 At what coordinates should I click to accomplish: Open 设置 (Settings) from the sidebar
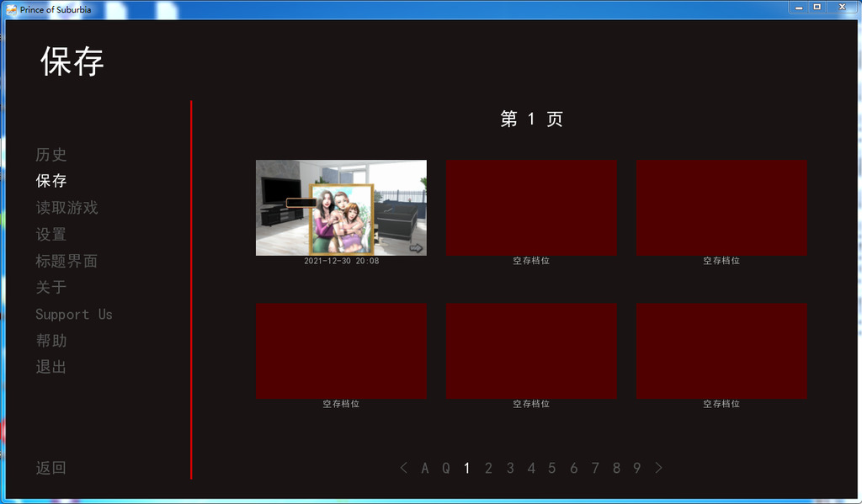tap(51, 235)
